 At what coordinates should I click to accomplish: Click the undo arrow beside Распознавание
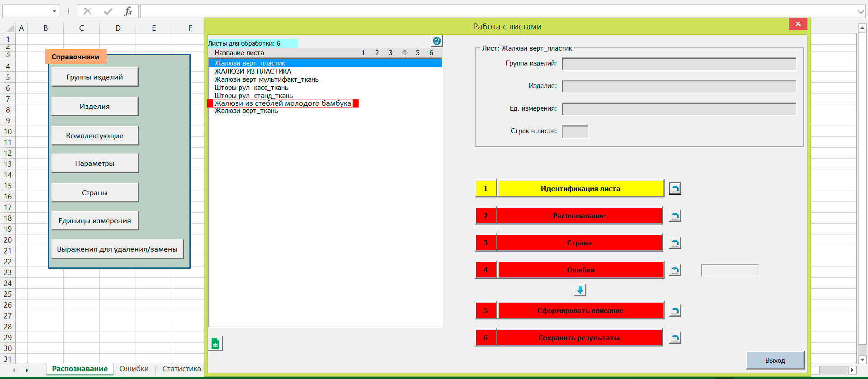point(675,216)
